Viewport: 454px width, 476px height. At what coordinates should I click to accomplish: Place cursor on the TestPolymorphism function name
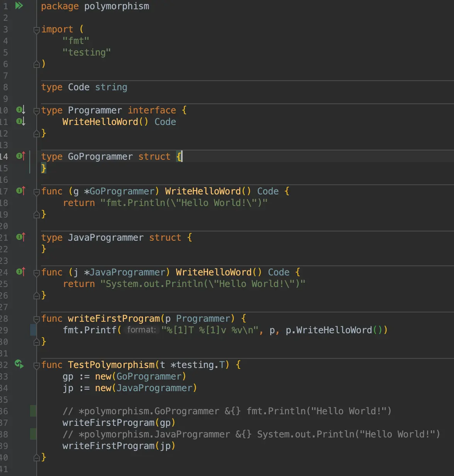point(112,365)
